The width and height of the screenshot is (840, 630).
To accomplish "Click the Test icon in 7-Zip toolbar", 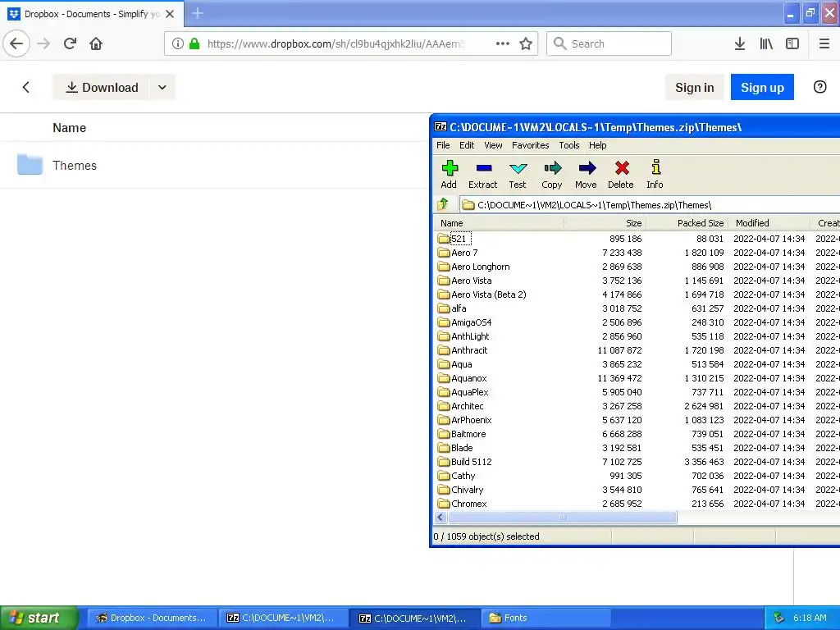I will coord(518,168).
